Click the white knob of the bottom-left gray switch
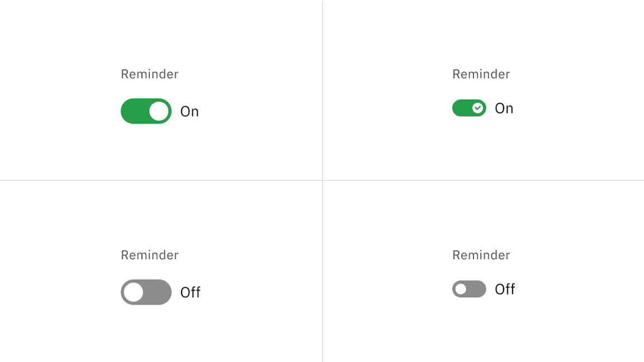 pyautogui.click(x=134, y=292)
